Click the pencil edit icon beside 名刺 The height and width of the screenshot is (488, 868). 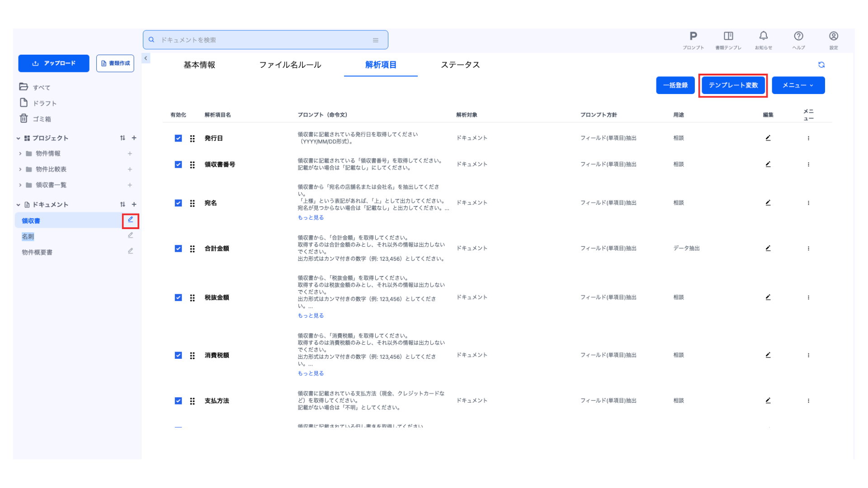(x=130, y=235)
